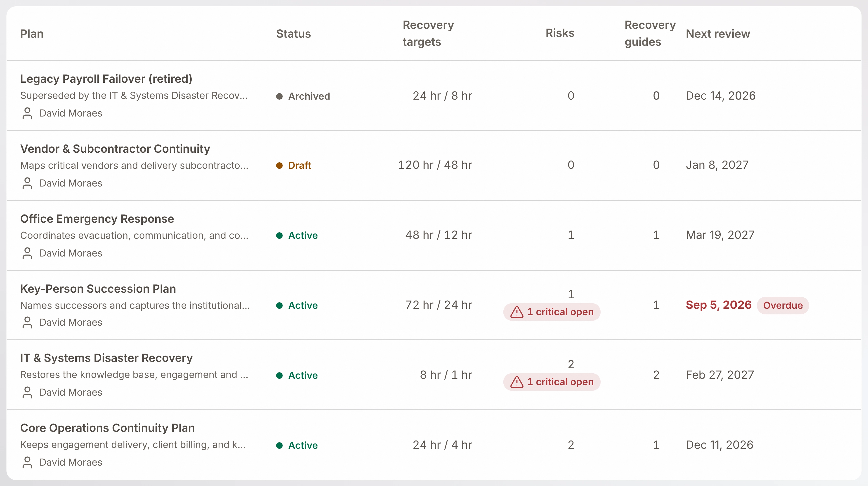This screenshot has width=868, height=486.
Task: Click the Status column header
Action: (x=293, y=34)
